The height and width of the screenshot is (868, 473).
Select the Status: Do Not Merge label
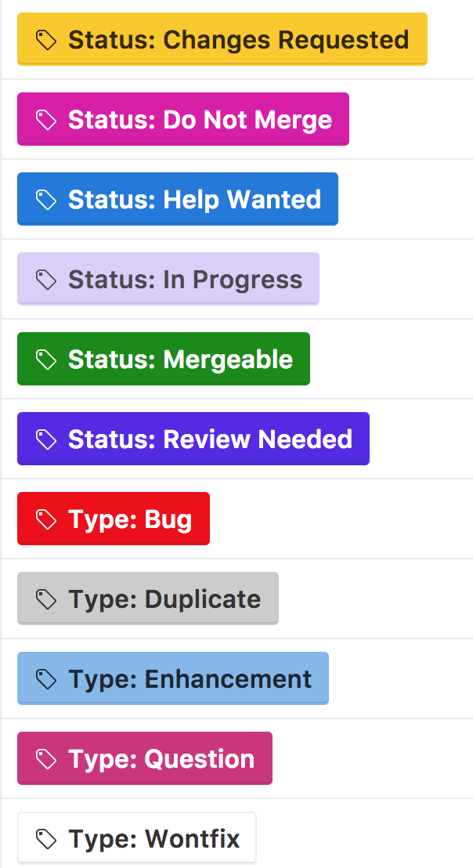pyautogui.click(x=182, y=119)
